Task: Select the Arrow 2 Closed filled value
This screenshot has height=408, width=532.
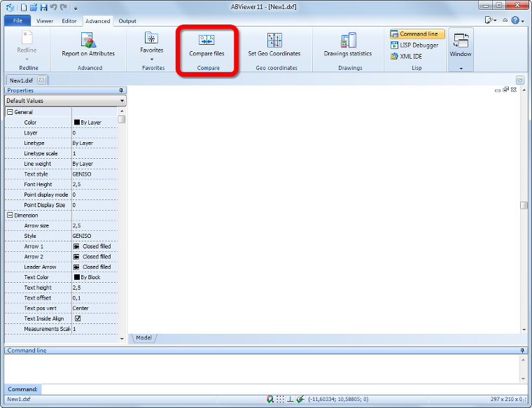Action: coord(95,256)
